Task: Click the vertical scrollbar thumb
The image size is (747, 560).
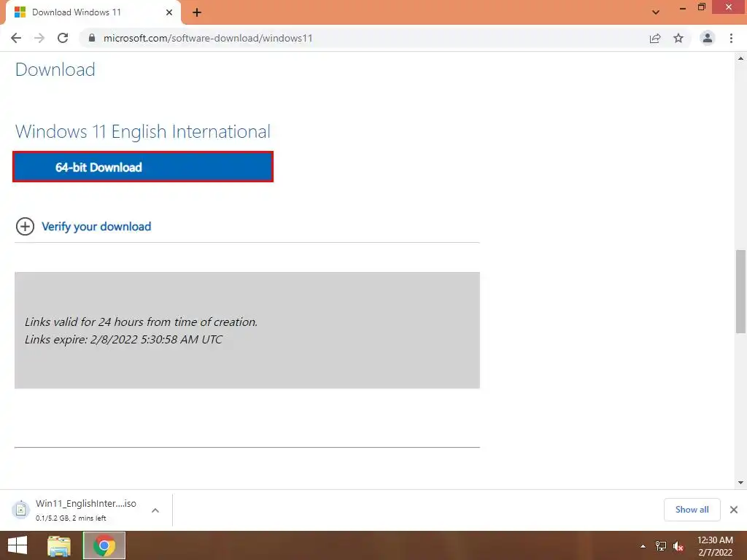Action: pos(740,292)
